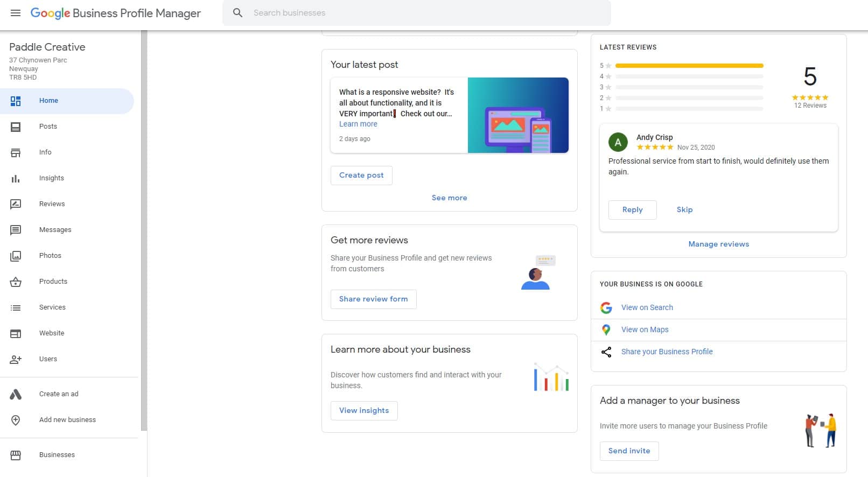Viewport: 868px width, 477px height.
Task: Click View on Search link
Action: point(647,307)
